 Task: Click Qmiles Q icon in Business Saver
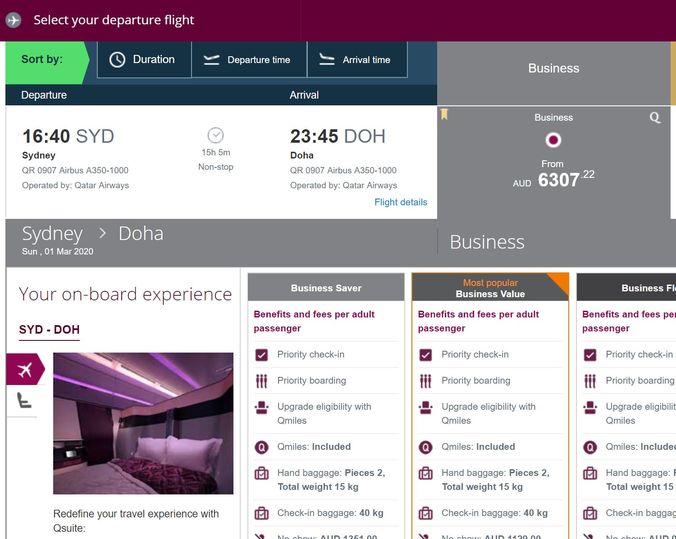[x=261, y=447]
